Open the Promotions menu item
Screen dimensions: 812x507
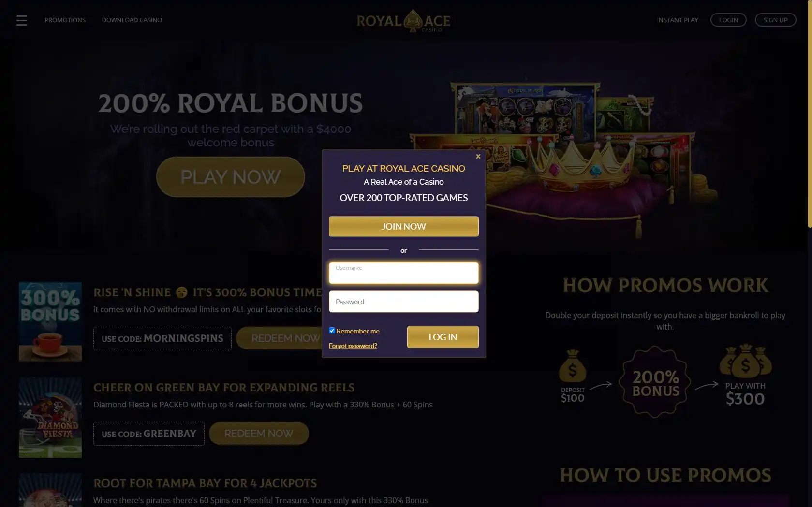(x=65, y=20)
